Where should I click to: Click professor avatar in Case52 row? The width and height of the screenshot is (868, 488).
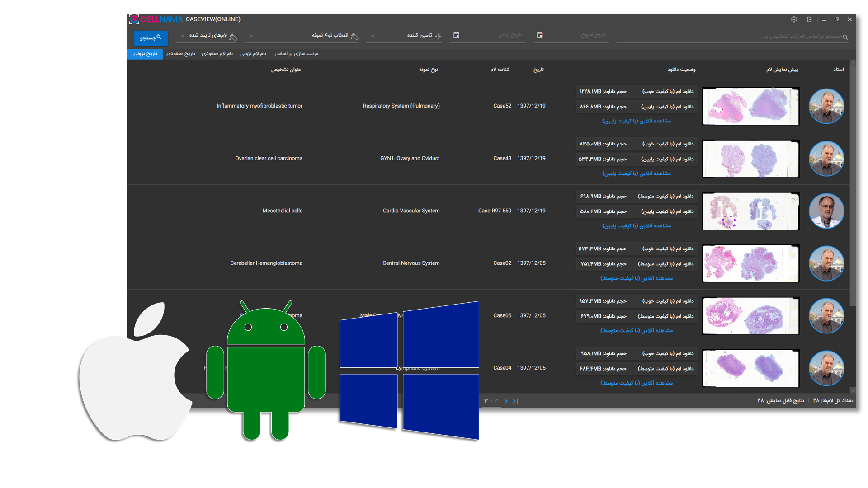pyautogui.click(x=826, y=106)
